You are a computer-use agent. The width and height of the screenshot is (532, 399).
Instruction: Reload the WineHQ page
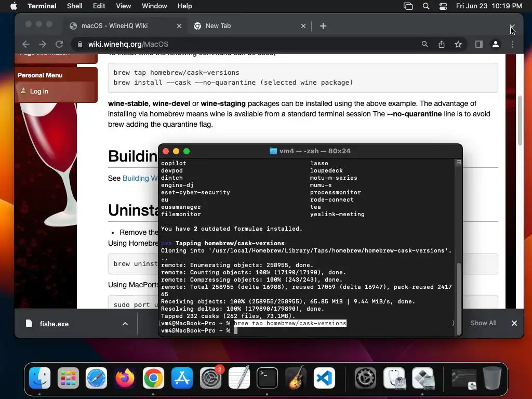[59, 44]
